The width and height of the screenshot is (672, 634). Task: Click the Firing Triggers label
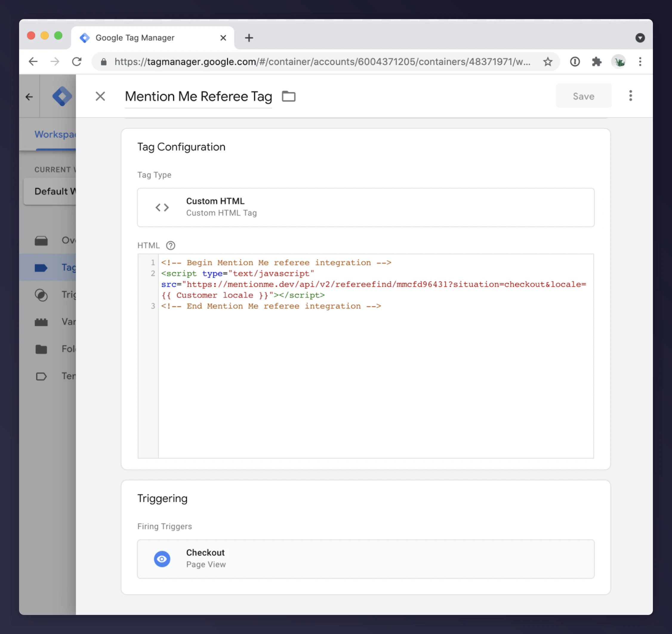[x=164, y=526]
